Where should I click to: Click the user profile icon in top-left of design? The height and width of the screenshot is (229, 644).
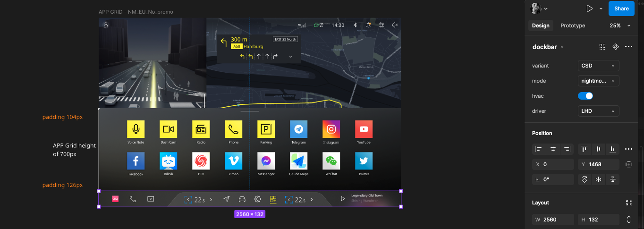(106, 25)
